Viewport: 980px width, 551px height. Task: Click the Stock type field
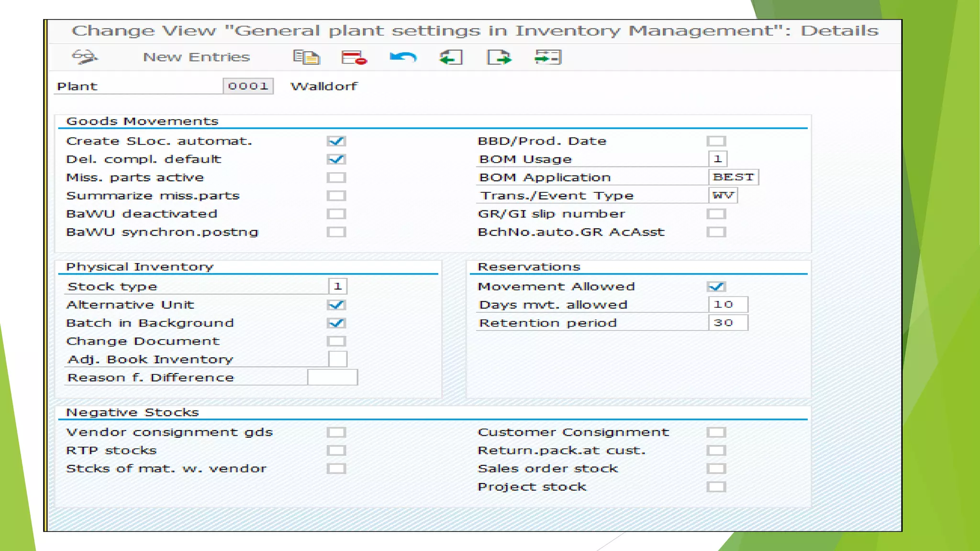(338, 287)
